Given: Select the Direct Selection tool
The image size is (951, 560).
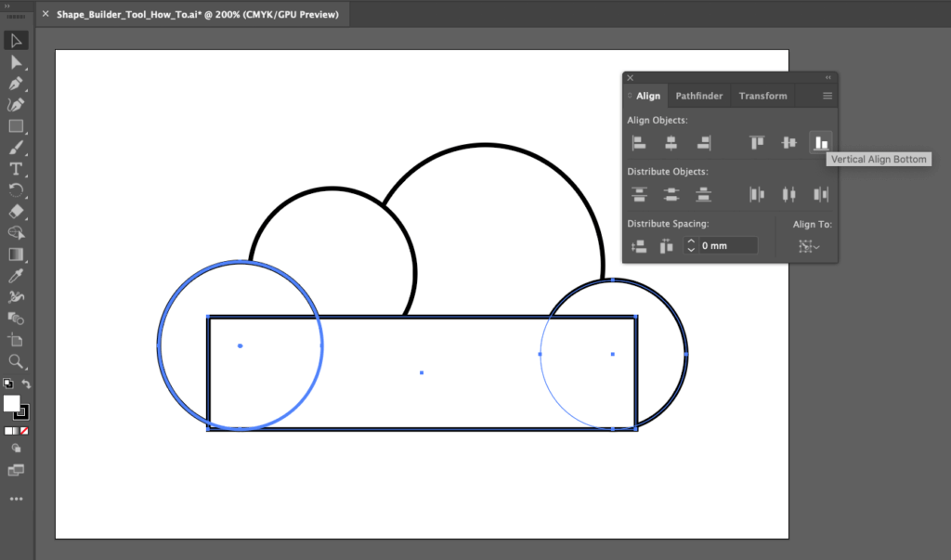Looking at the screenshot, I should (x=14, y=62).
